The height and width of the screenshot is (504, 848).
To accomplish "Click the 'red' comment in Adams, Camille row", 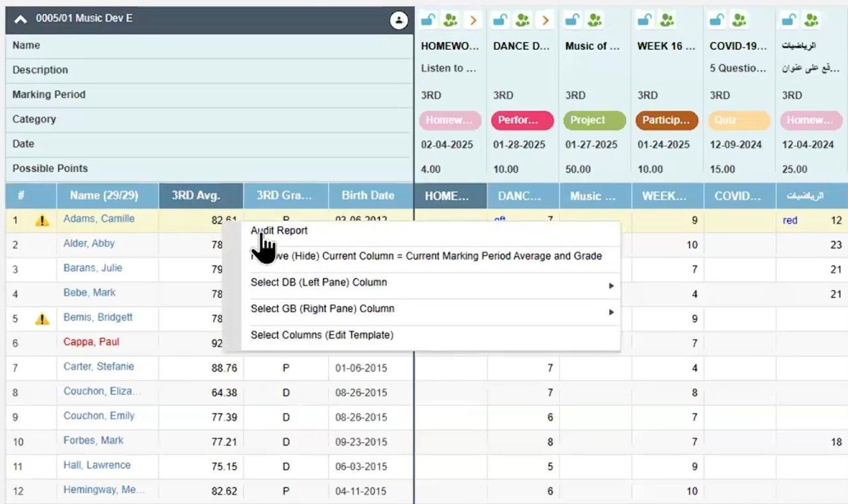I will click(x=790, y=220).
